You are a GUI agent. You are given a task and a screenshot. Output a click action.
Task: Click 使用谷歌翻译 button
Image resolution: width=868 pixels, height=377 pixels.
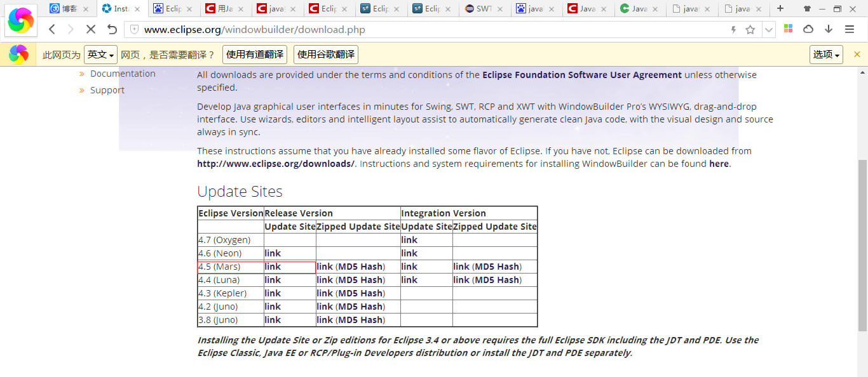click(x=326, y=55)
